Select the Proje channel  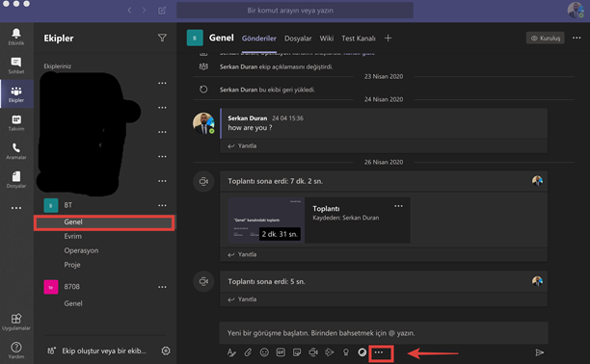[72, 265]
